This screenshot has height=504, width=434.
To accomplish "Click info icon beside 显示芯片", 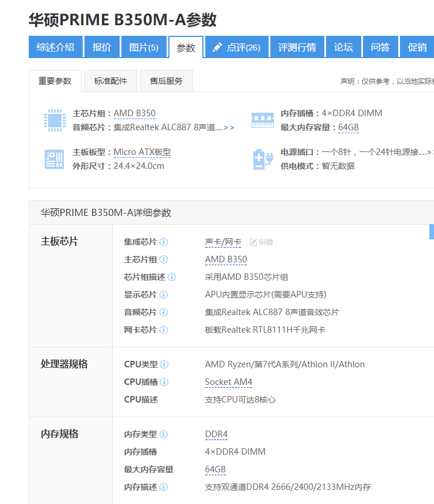I will [x=164, y=295].
